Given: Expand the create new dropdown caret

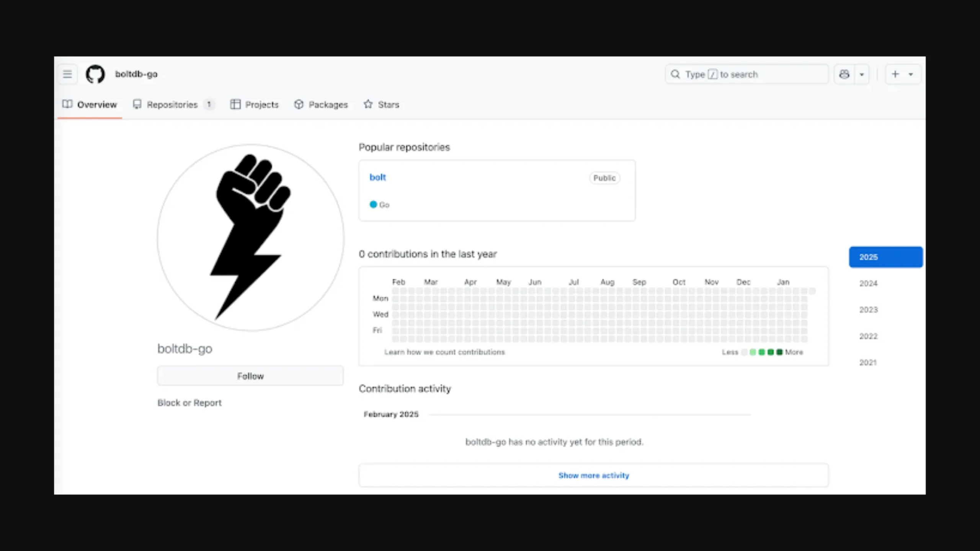Looking at the screenshot, I should [x=911, y=74].
